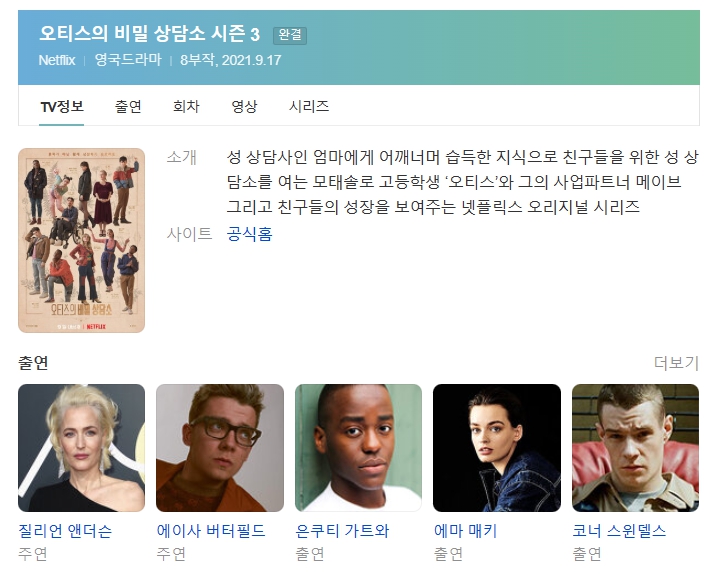This screenshot has width=721, height=580.
Task: Open 코너 스윈델스's photo thumbnail
Action: [635, 448]
